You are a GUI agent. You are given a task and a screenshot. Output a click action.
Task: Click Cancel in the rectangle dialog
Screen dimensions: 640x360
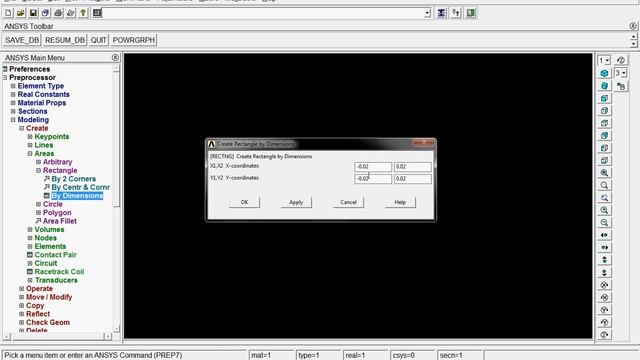click(348, 202)
